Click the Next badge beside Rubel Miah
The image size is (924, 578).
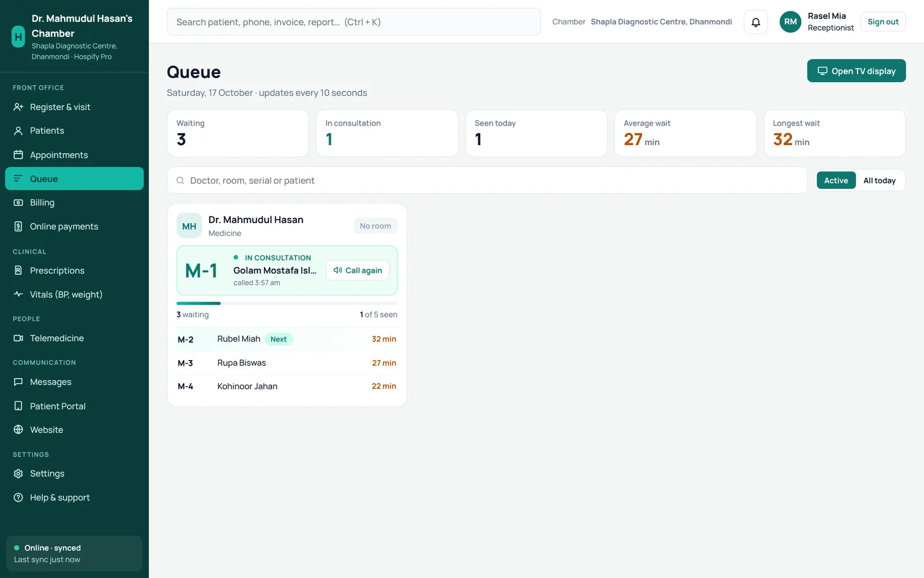coord(278,339)
